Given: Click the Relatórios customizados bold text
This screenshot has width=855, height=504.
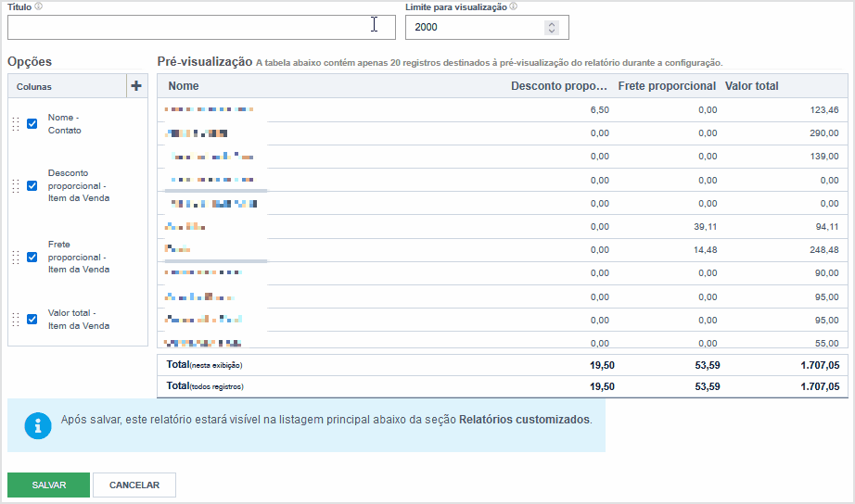Looking at the screenshot, I should click(x=525, y=420).
